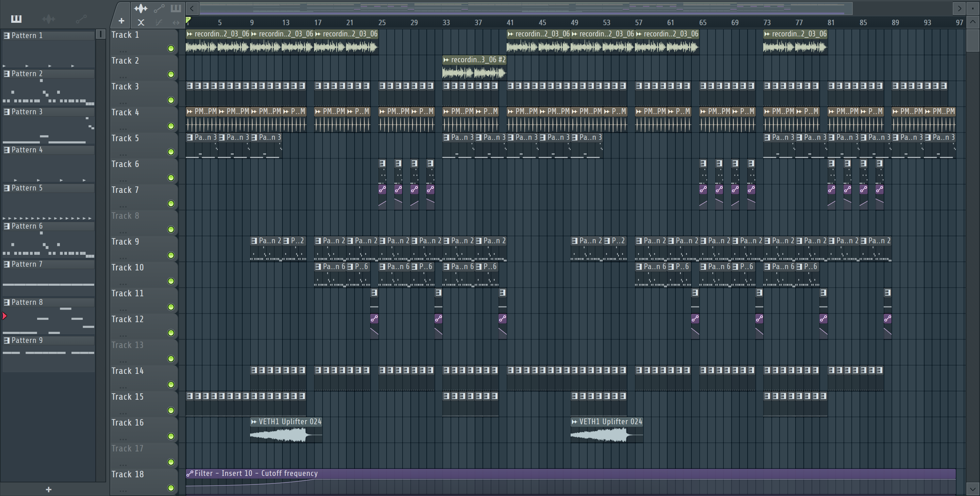Mute Track 4 with its green LED
980x496 pixels.
171,126
